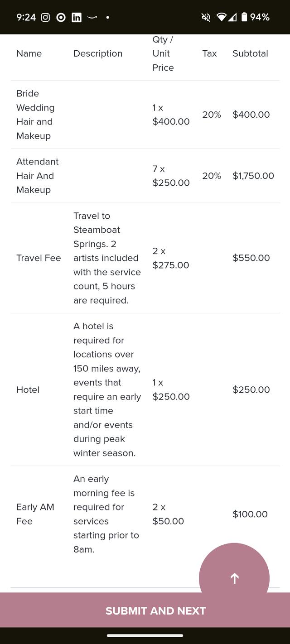The width and height of the screenshot is (290, 644).
Task: Tap the Description column header
Action: coord(98,53)
